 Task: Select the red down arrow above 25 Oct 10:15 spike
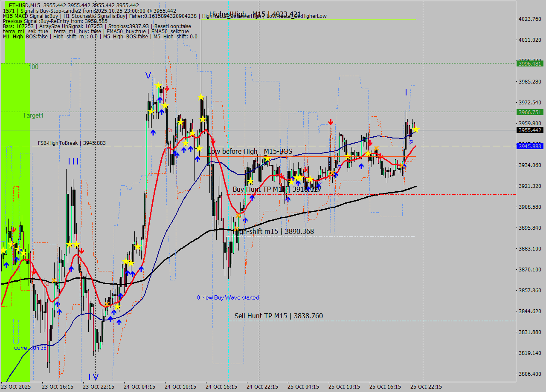pyautogui.click(x=331, y=122)
